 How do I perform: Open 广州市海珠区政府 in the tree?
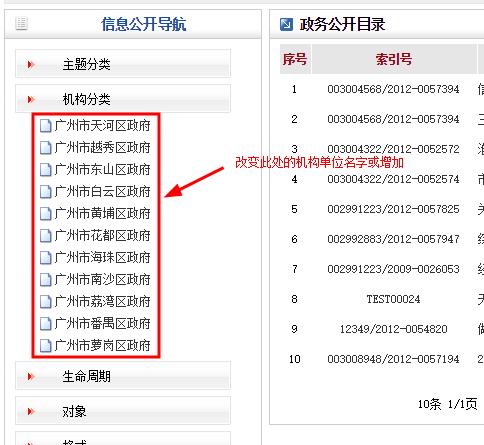(x=102, y=258)
